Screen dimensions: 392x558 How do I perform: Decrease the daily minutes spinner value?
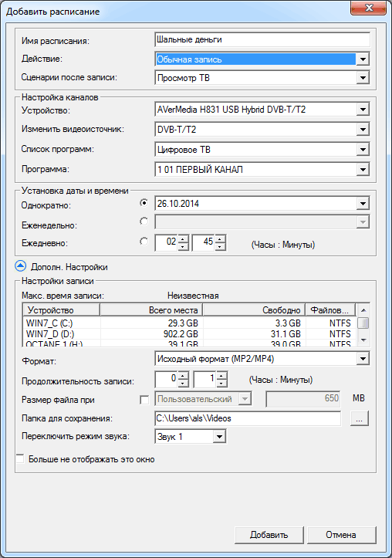tap(220, 247)
